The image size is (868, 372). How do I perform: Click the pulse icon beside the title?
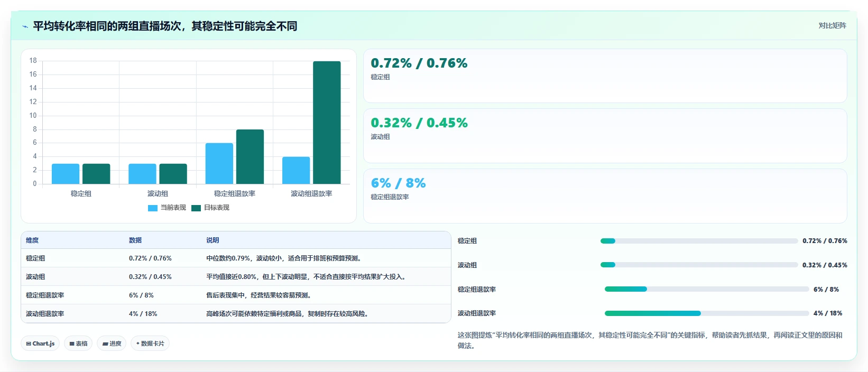[x=25, y=26]
